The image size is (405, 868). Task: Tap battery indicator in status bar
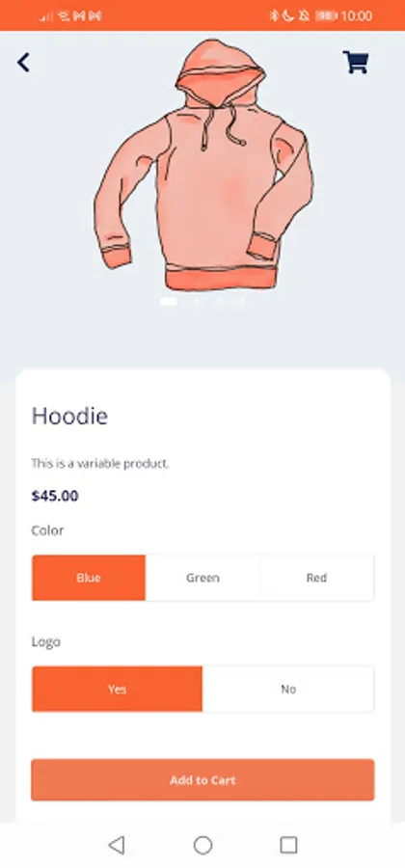326,15
